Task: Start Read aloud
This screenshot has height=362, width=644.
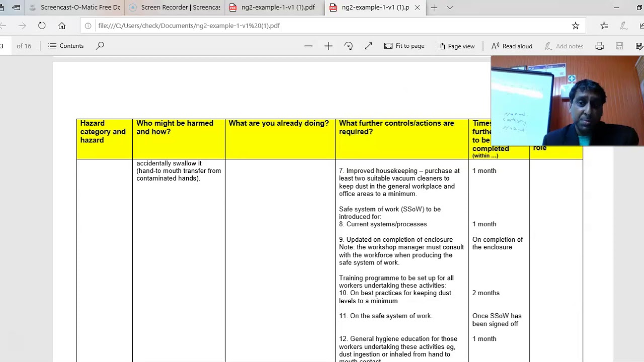Action: [512, 46]
